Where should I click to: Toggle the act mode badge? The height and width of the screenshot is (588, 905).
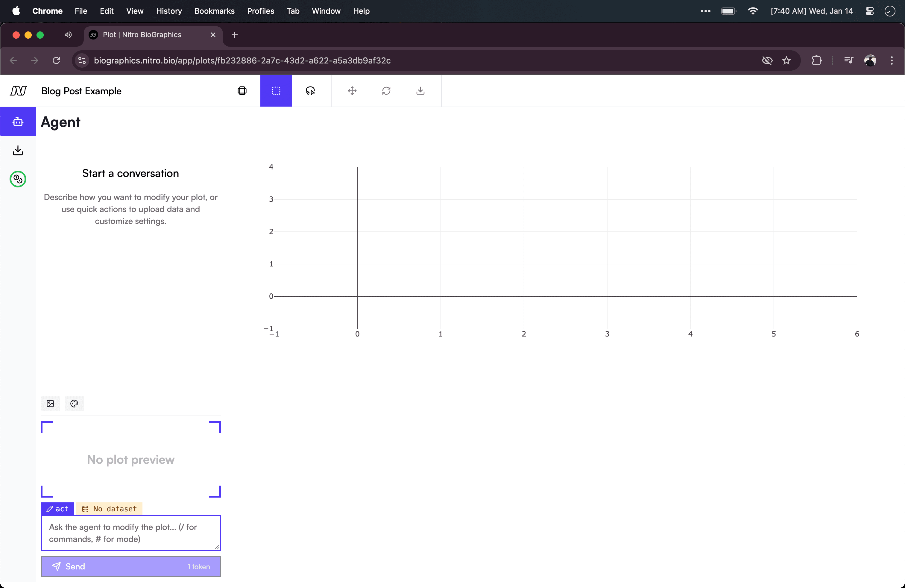click(x=57, y=508)
